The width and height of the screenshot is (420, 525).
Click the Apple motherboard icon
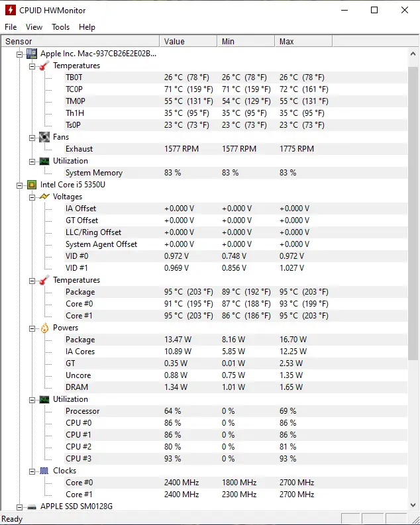click(x=32, y=54)
